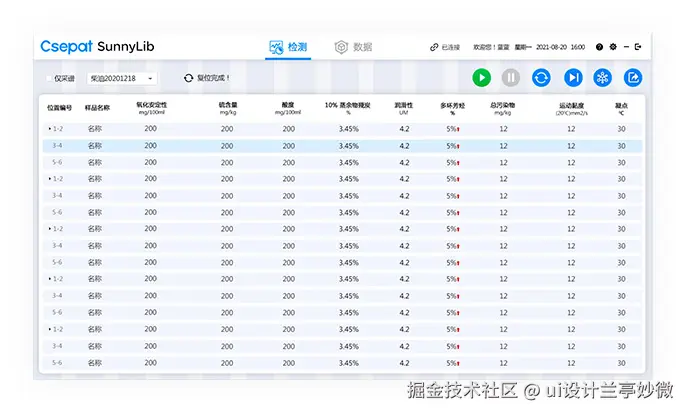Click the Csepat SunnyLib logo
The width and height of the screenshot is (686, 413).
coord(97,46)
